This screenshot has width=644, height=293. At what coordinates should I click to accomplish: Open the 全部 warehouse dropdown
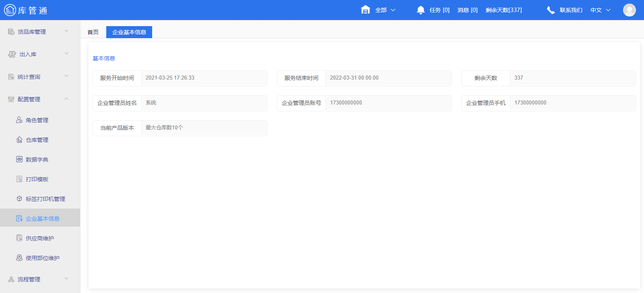coord(385,10)
